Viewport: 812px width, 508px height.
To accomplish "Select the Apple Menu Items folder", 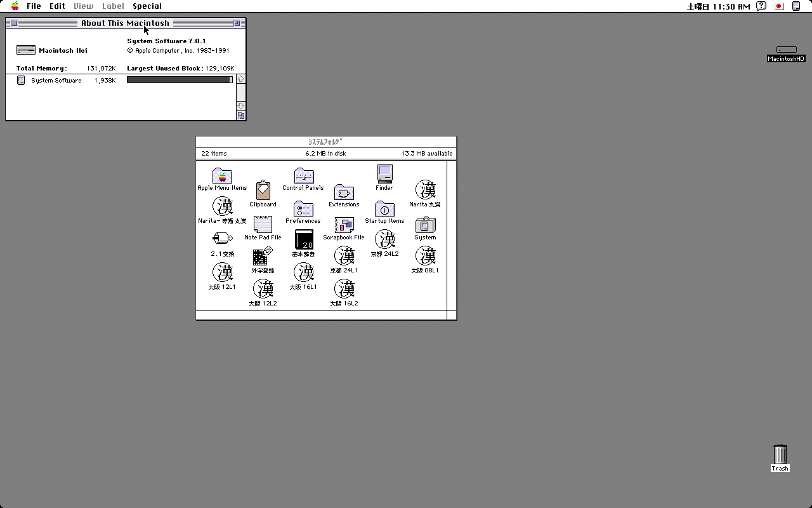I will click(x=222, y=175).
